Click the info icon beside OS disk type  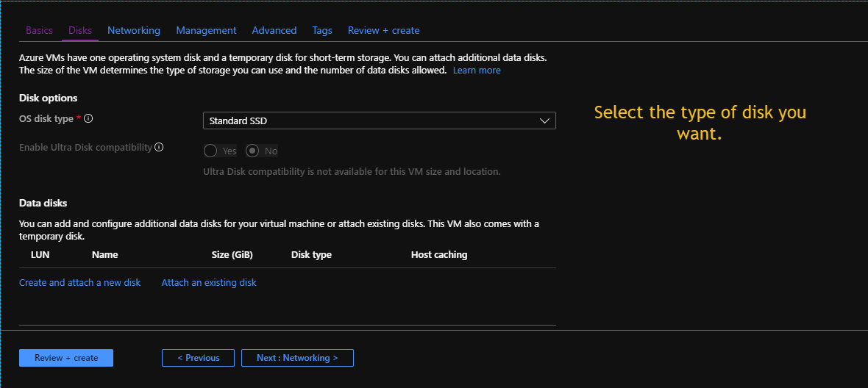(89, 118)
